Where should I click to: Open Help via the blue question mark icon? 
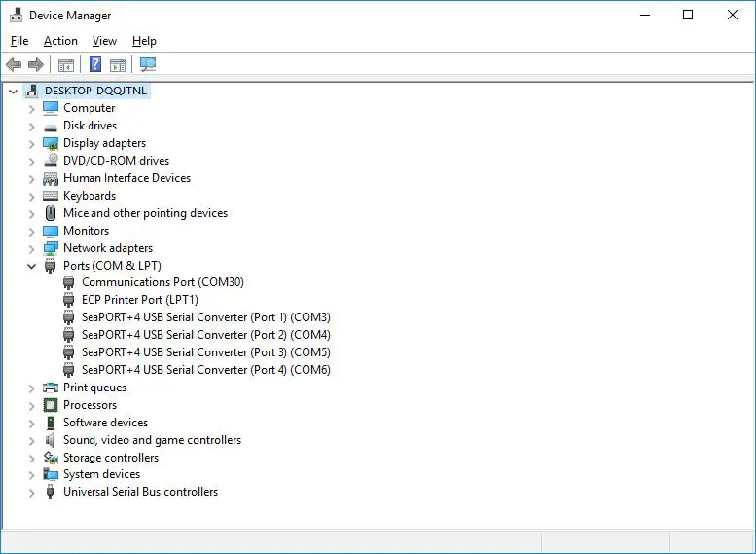(x=95, y=65)
